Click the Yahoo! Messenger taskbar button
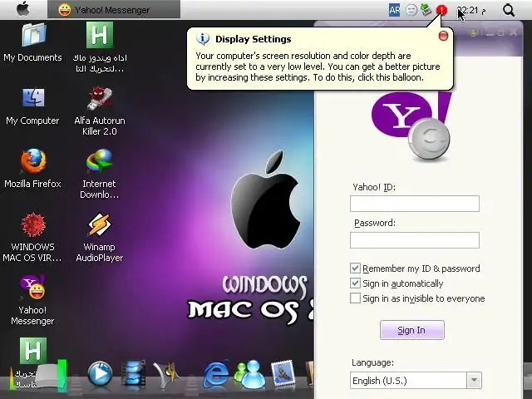Viewport: 532px width, 399px height. 114,9
